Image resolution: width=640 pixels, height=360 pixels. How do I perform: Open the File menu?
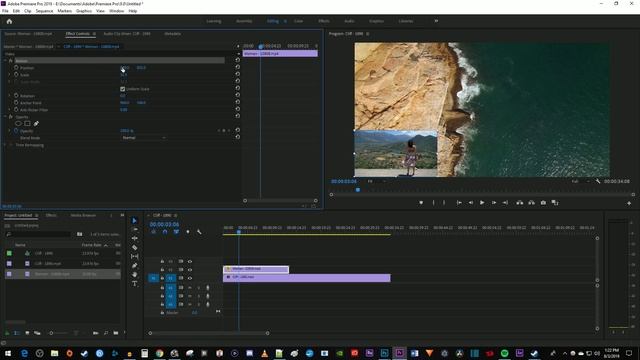[x=5, y=11]
